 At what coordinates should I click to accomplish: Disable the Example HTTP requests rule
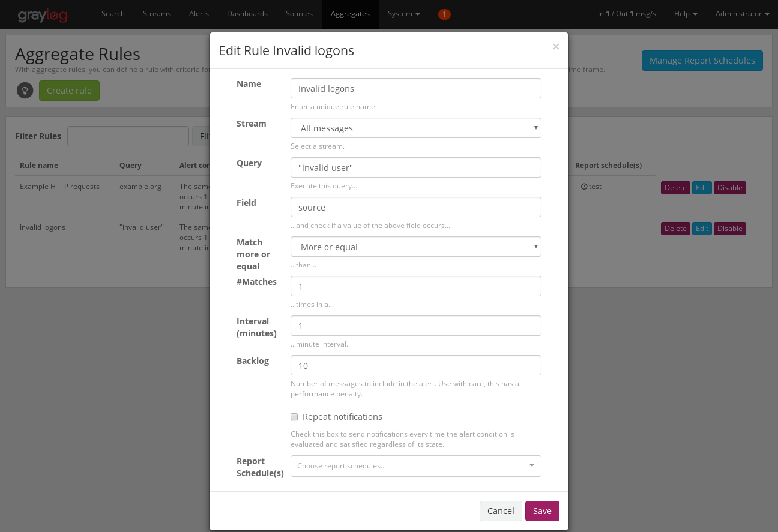(x=730, y=188)
